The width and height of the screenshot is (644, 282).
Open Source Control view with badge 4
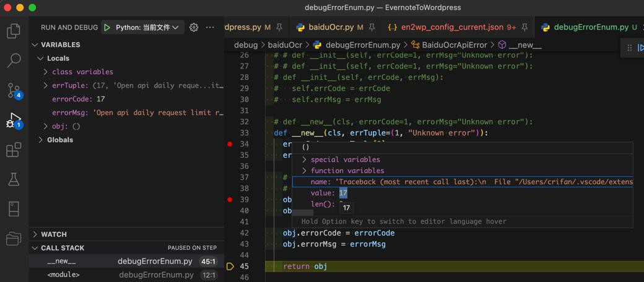point(14,91)
